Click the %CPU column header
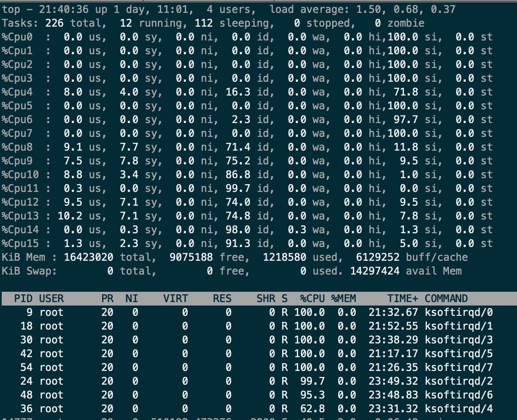This screenshot has height=420, width=517. point(313,299)
